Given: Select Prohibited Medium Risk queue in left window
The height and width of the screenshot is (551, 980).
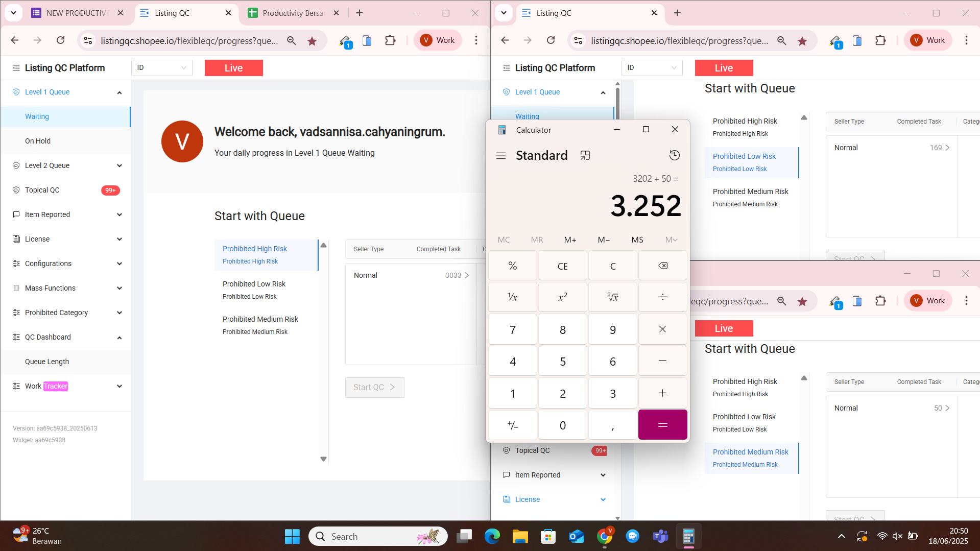Looking at the screenshot, I should (266, 325).
